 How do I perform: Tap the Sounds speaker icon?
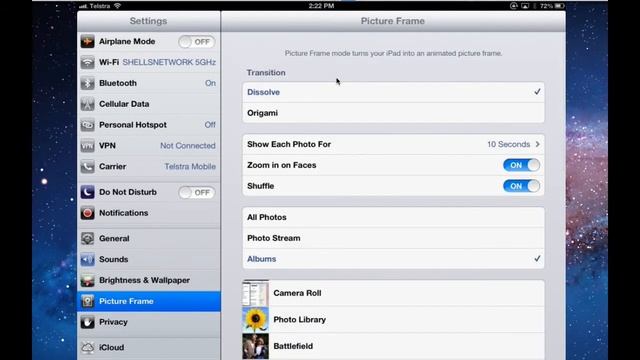pyautogui.click(x=87, y=259)
